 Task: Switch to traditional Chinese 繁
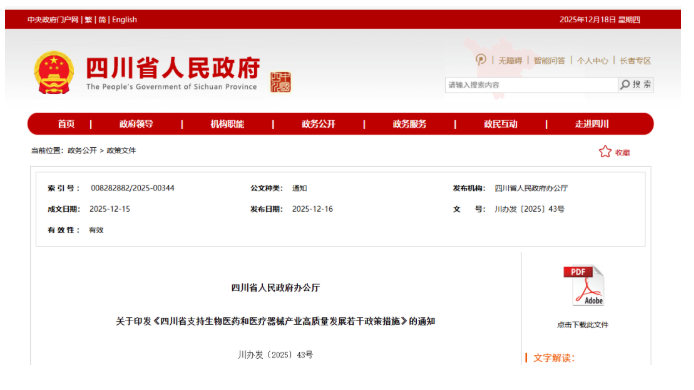(88, 19)
